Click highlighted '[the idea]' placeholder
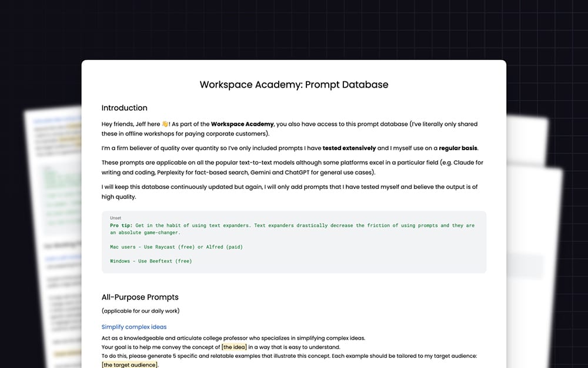 (235, 347)
